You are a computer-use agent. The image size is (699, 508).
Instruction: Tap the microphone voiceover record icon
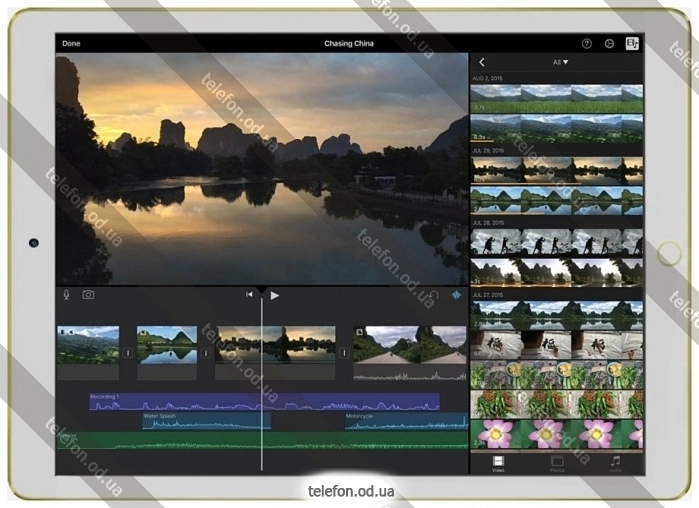click(x=67, y=295)
